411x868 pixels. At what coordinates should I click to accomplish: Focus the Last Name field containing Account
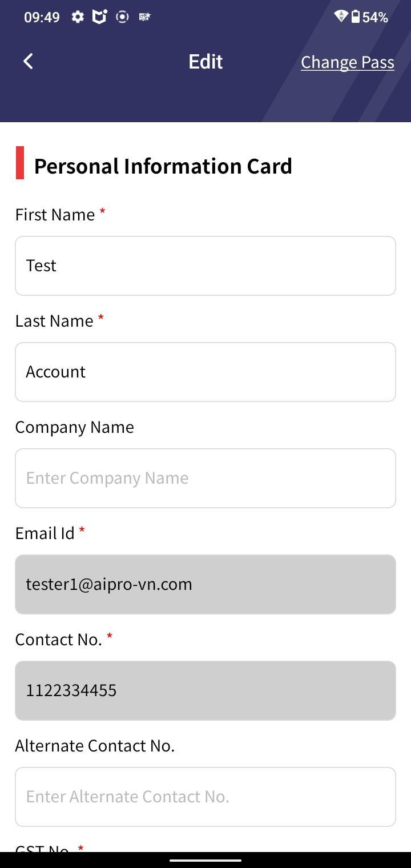click(x=205, y=372)
